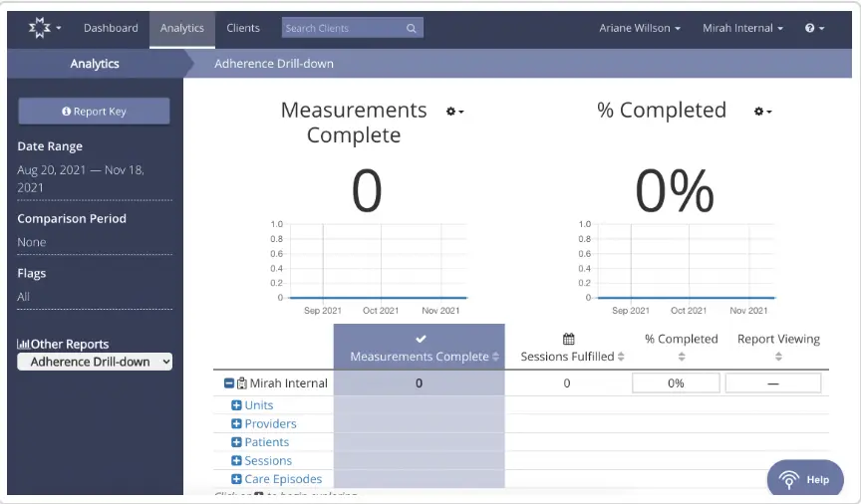Click the Analytics breadcrumb
Viewport: 861px width, 504px height.
pyautogui.click(x=95, y=64)
